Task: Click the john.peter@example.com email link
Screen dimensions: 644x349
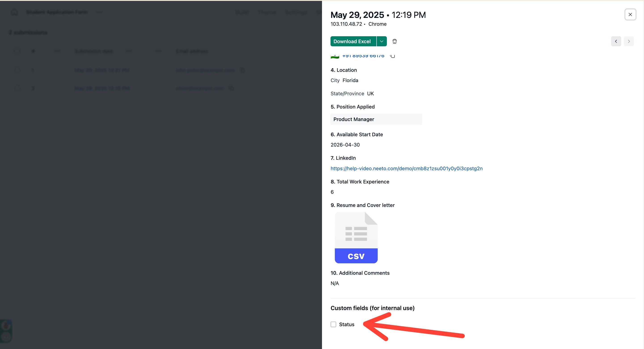Action: pyautogui.click(x=205, y=70)
